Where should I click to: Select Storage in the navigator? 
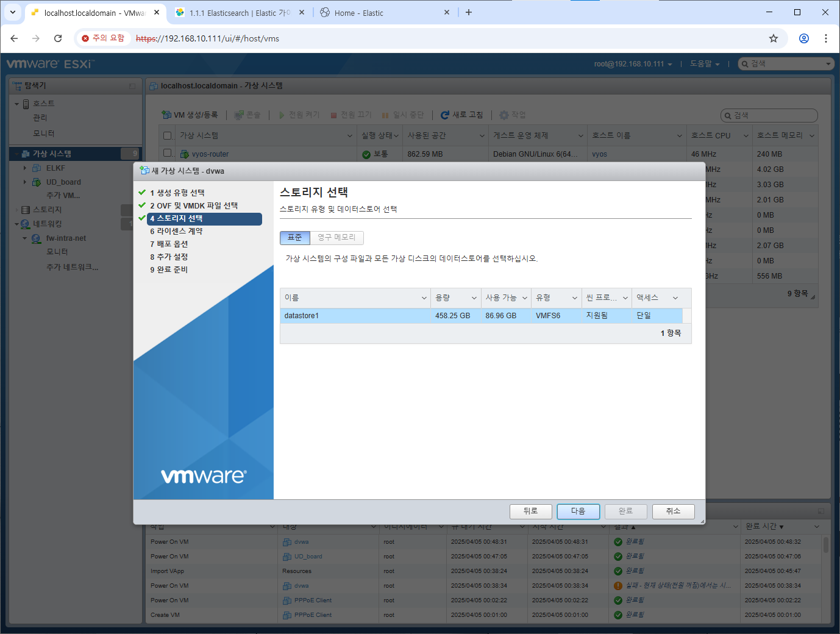[47, 210]
